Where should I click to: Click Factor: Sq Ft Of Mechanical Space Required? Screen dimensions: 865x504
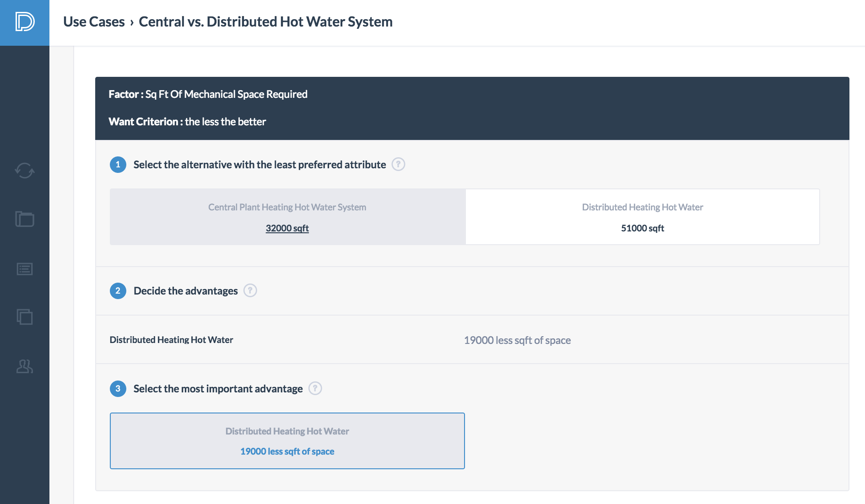click(x=208, y=94)
